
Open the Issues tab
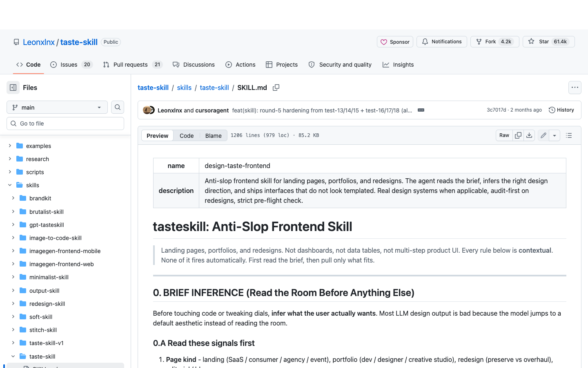(71, 65)
